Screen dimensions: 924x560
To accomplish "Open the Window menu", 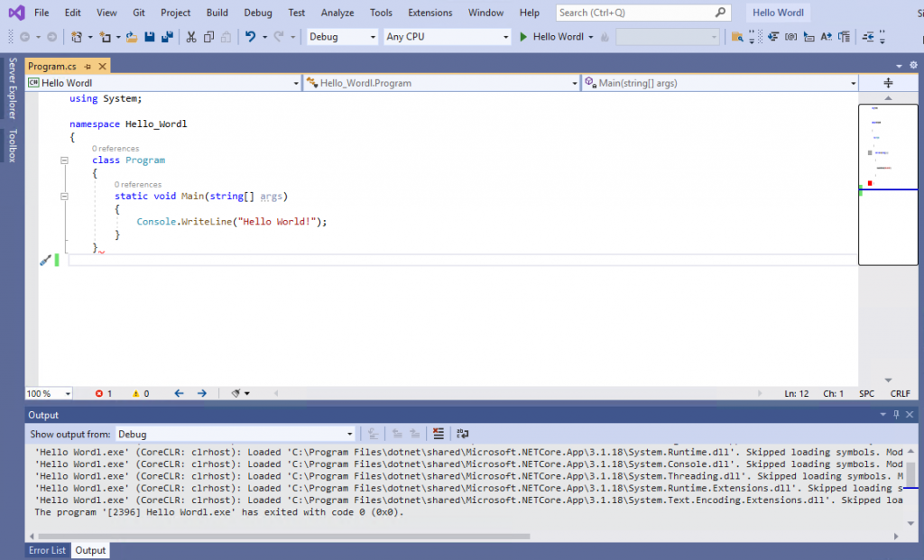I will (485, 13).
